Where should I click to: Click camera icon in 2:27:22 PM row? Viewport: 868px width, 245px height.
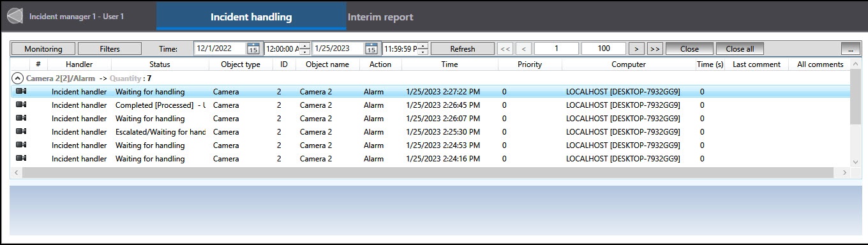pyautogui.click(x=21, y=91)
